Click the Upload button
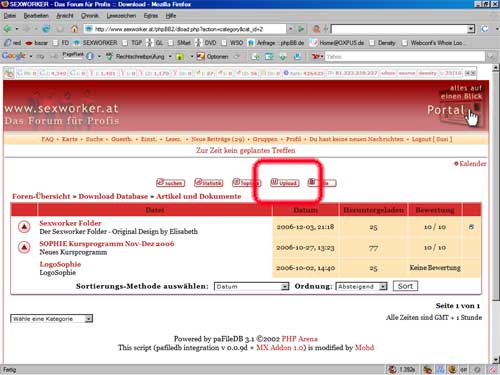Screen dimensions: 500x375 click(285, 183)
